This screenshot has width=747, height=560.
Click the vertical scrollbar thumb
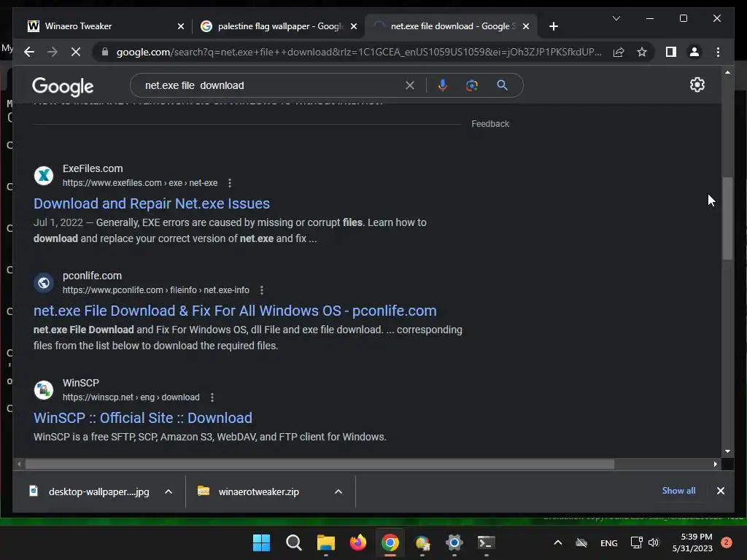pyautogui.click(x=727, y=218)
